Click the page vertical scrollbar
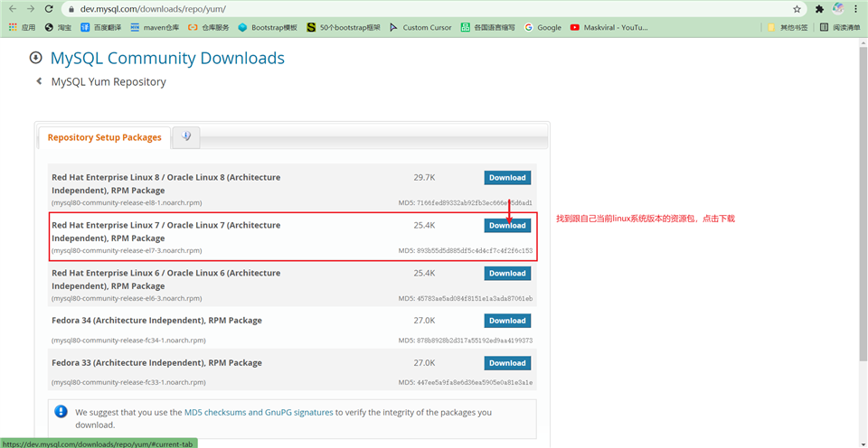Screen dimensions: 868x448 (x=863, y=203)
